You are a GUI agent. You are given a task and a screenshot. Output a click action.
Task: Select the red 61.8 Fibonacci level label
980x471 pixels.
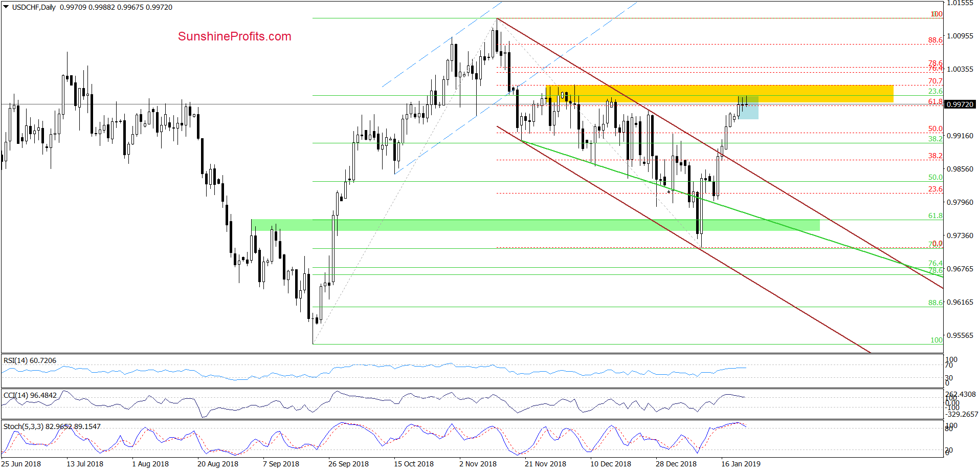(936, 101)
